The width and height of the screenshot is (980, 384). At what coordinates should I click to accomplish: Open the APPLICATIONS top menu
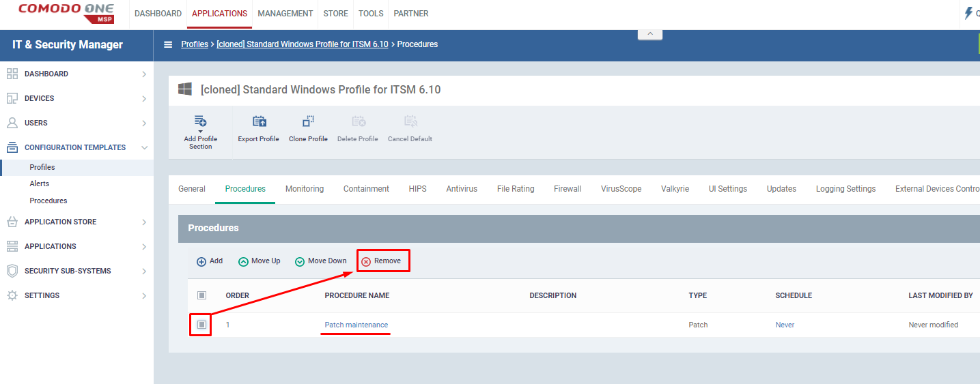click(220, 14)
